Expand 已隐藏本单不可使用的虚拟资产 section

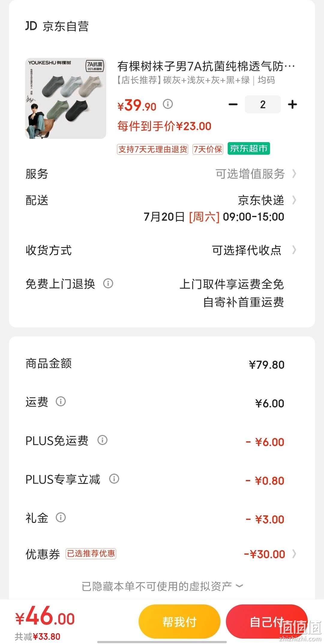pyautogui.click(x=162, y=586)
